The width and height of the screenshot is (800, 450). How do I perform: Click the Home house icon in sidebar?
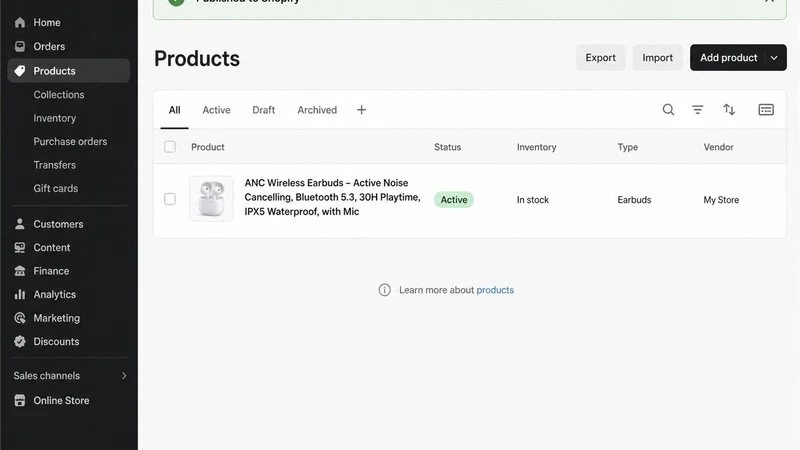[20, 22]
